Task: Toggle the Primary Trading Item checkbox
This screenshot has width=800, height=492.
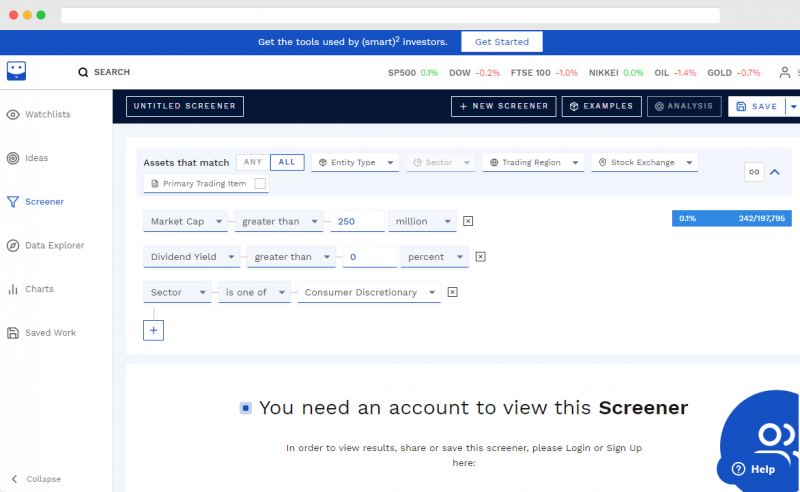Action: 260,184
